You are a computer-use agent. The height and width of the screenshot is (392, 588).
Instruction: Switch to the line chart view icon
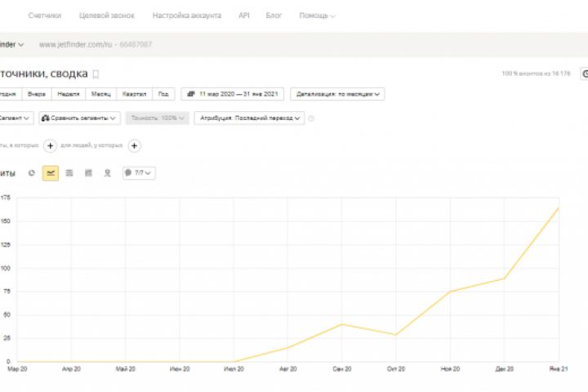tap(51, 173)
